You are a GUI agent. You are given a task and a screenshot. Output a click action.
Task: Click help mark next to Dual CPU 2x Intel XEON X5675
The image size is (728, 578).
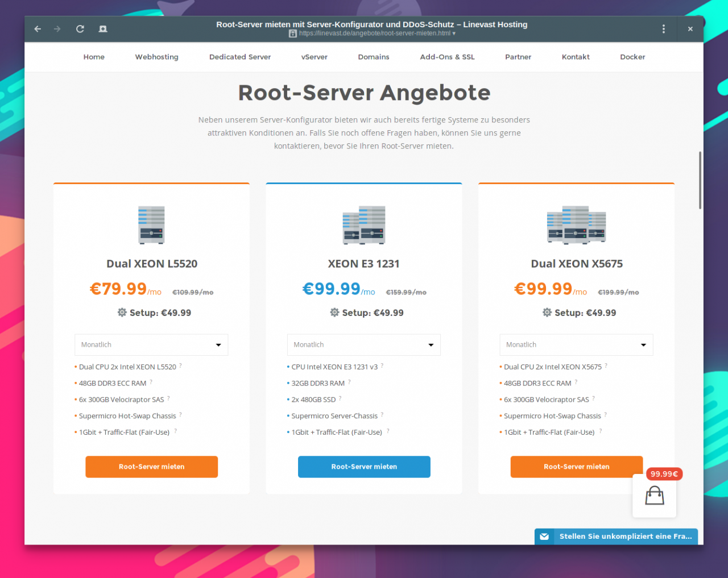click(x=606, y=365)
